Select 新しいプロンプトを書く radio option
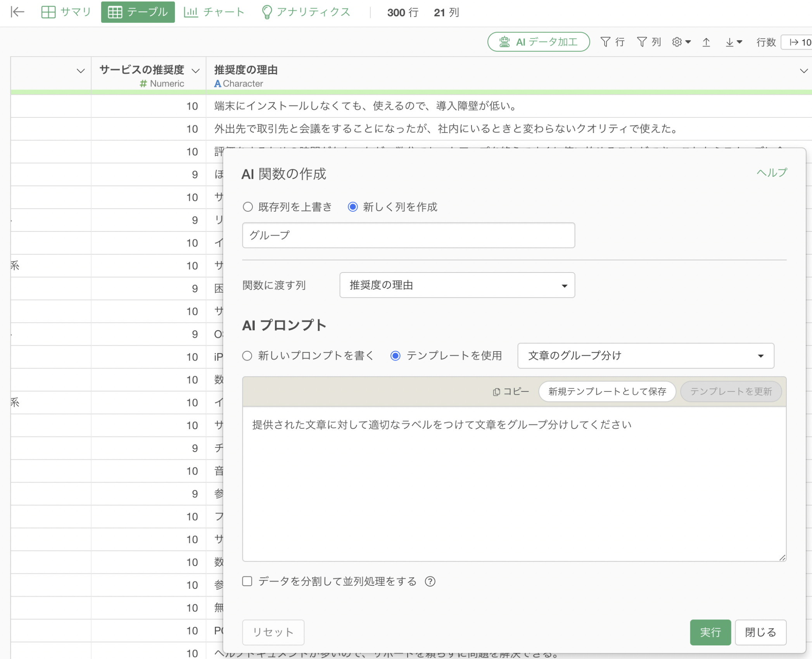Viewport: 812px width, 659px height. click(x=247, y=356)
